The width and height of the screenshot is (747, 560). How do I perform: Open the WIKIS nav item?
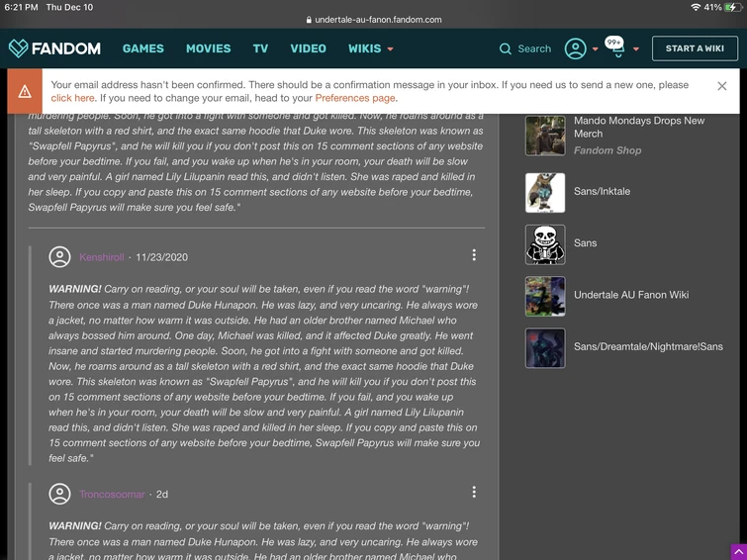point(364,48)
